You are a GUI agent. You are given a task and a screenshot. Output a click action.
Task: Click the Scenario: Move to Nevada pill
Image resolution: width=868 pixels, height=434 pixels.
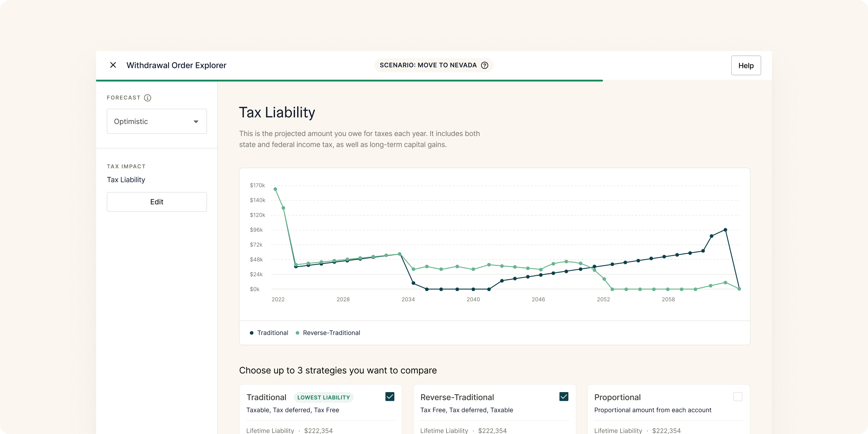click(x=428, y=65)
